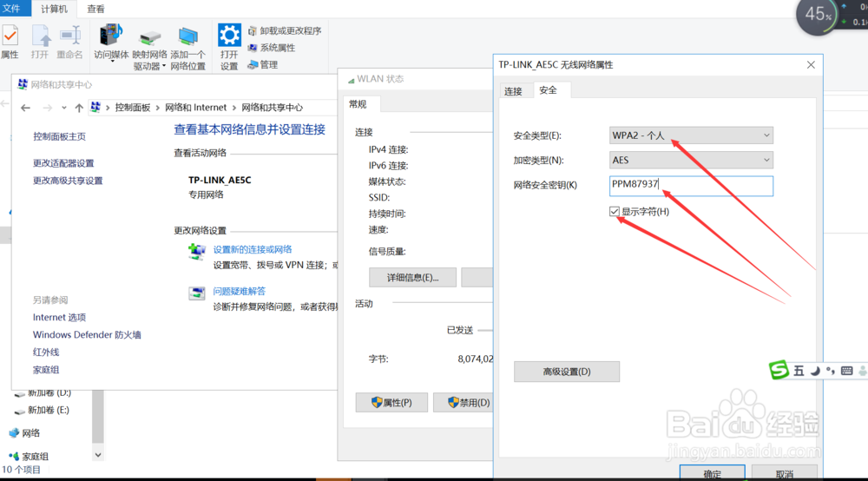Screen dimensions: 868x481
Task: Select Homegroup in navigation pane
Action: 29,456
